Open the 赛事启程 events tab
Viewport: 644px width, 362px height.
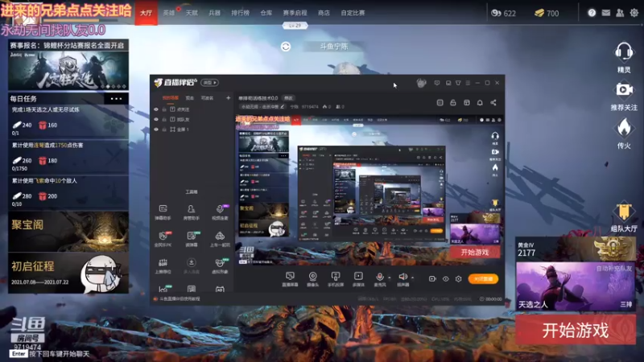(295, 13)
